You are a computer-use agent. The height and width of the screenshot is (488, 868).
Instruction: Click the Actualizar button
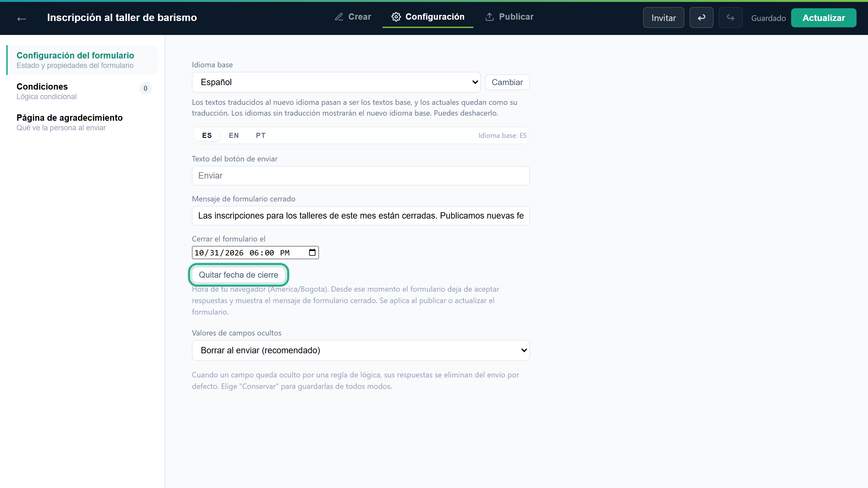pos(824,18)
